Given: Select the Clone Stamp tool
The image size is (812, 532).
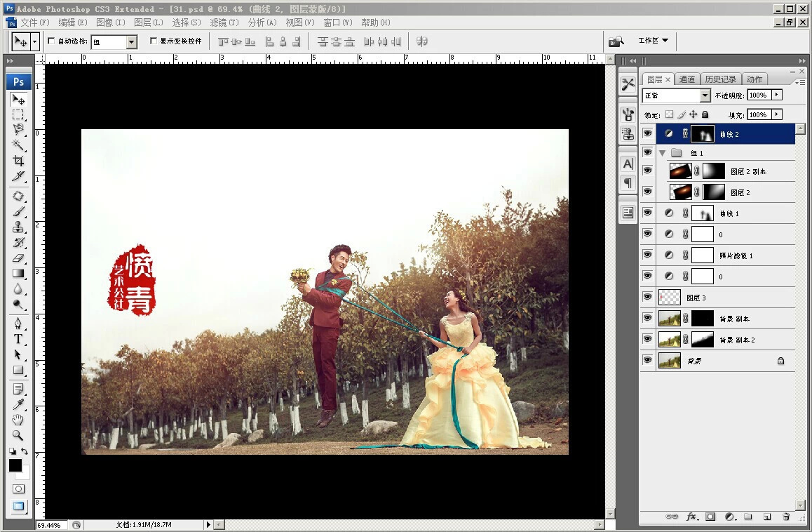Looking at the screenshot, I should [18, 227].
